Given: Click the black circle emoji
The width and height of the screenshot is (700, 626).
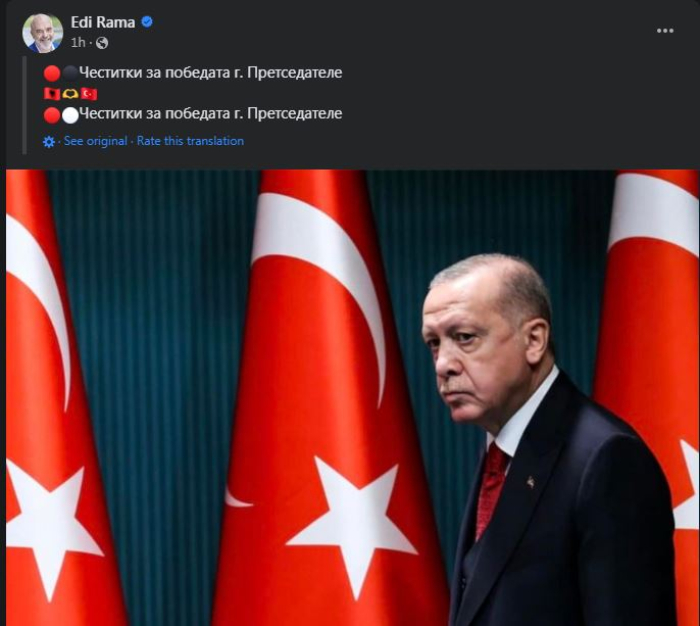Looking at the screenshot, I should click(x=70, y=73).
